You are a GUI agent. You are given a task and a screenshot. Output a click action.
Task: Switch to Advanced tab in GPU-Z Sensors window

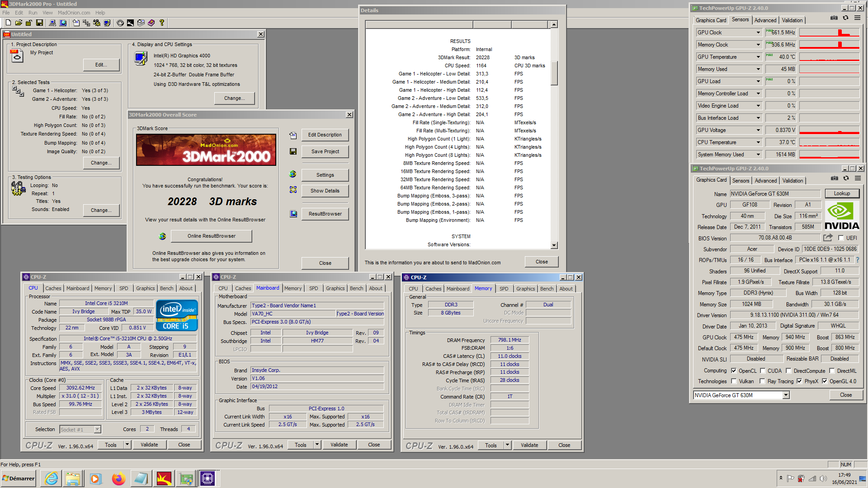[765, 20]
